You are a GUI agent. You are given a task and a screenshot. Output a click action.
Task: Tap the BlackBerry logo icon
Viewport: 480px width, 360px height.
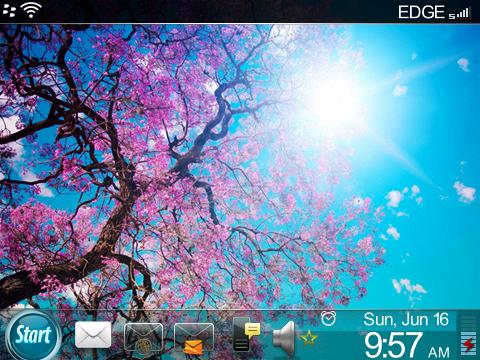(9, 10)
